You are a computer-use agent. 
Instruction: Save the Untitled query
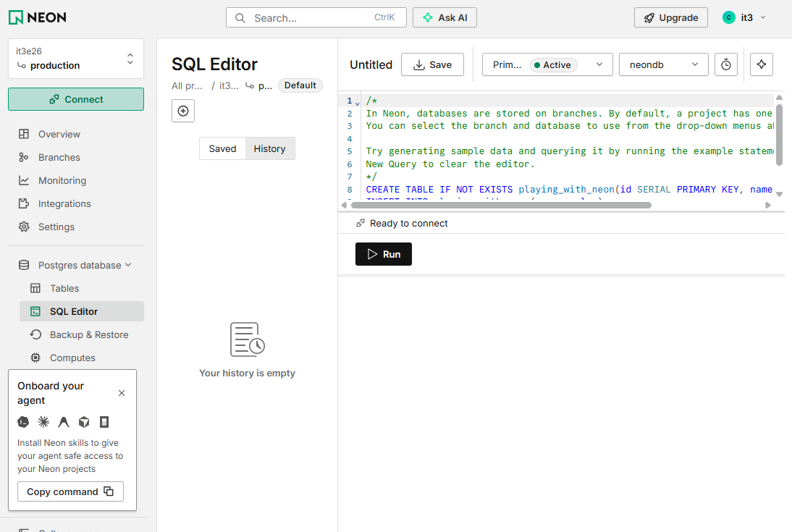(x=432, y=64)
